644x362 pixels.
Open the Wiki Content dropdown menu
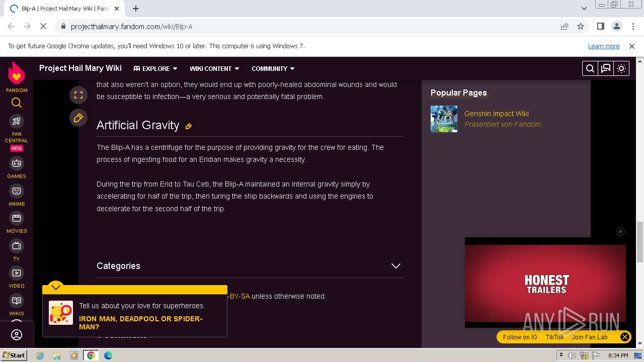click(214, 68)
